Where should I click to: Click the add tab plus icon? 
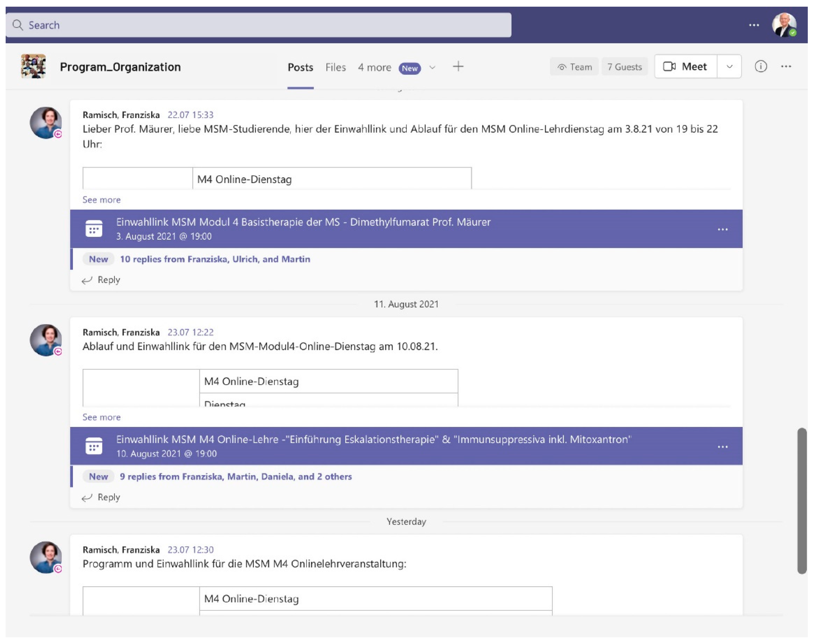click(x=458, y=67)
